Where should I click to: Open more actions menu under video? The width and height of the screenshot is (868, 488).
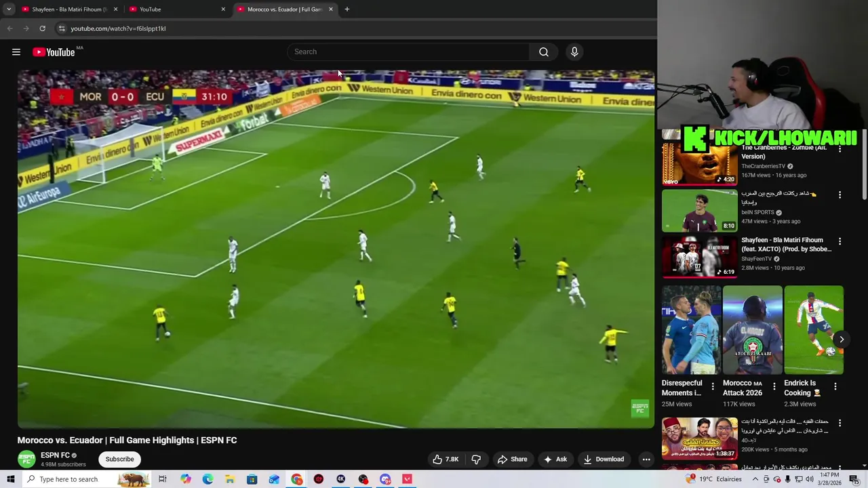(x=646, y=460)
